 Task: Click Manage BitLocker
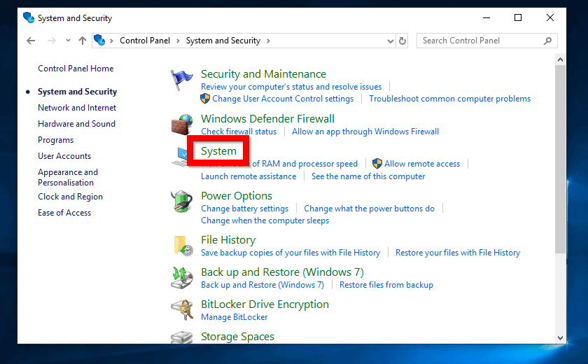point(234,317)
